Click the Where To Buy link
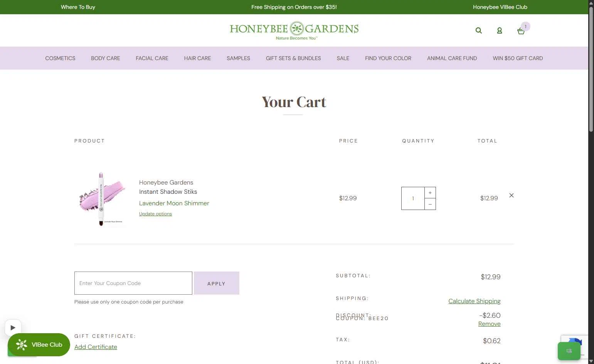This screenshot has width=594, height=364. tap(78, 7)
